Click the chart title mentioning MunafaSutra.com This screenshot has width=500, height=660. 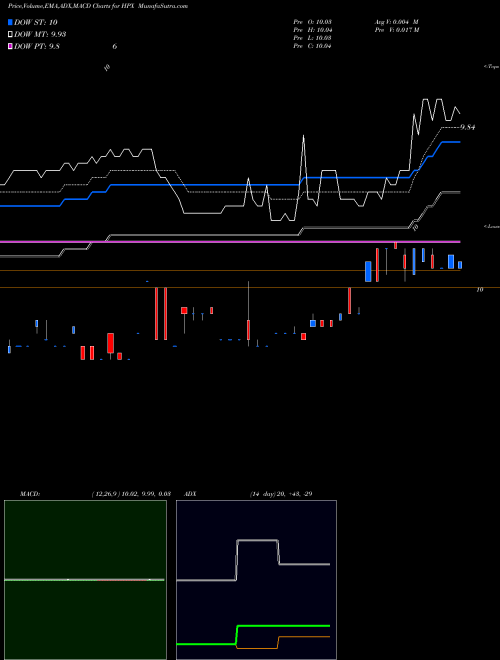(x=98, y=6)
